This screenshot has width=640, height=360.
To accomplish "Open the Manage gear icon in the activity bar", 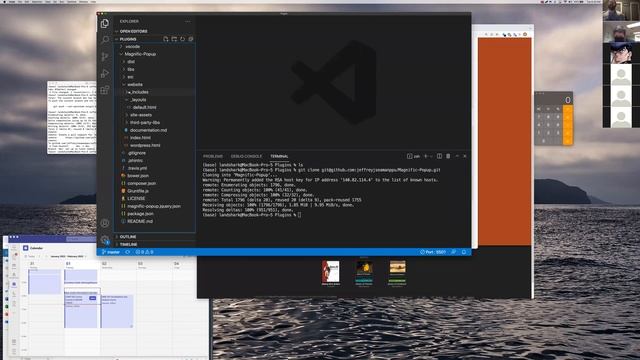I will [105, 240].
